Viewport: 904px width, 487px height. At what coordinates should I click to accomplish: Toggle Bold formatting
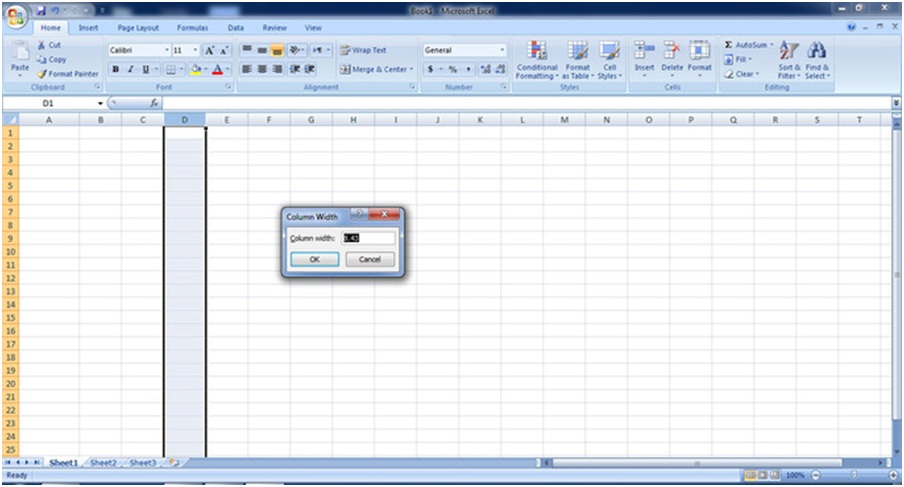click(116, 69)
